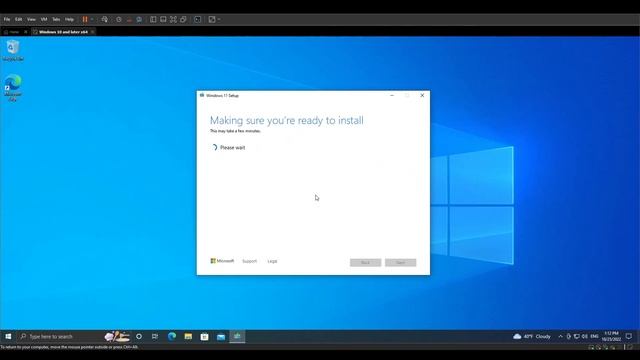
Task: Expand the power options dropdown next to pause
Action: (x=92, y=19)
